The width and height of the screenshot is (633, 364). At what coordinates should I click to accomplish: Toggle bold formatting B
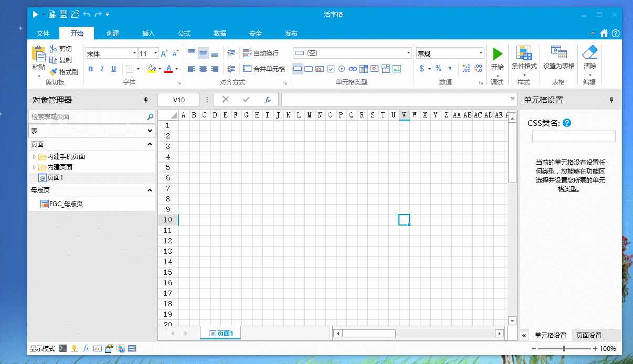coord(90,69)
